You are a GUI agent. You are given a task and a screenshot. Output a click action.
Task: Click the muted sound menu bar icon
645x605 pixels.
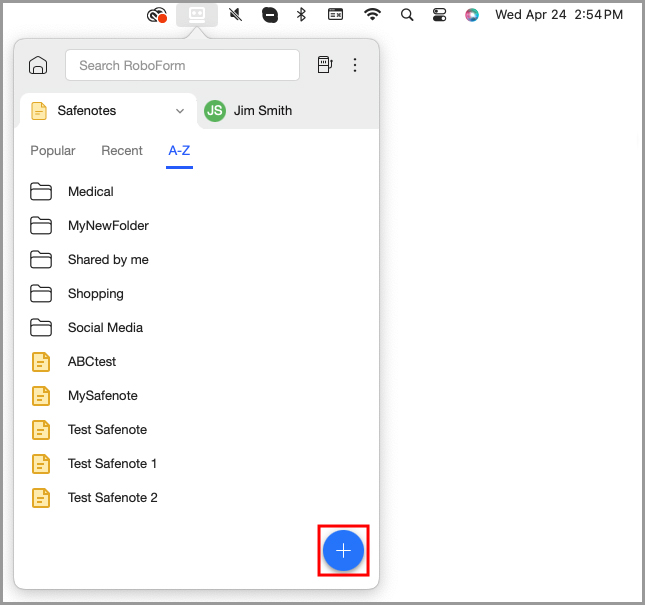coord(236,15)
